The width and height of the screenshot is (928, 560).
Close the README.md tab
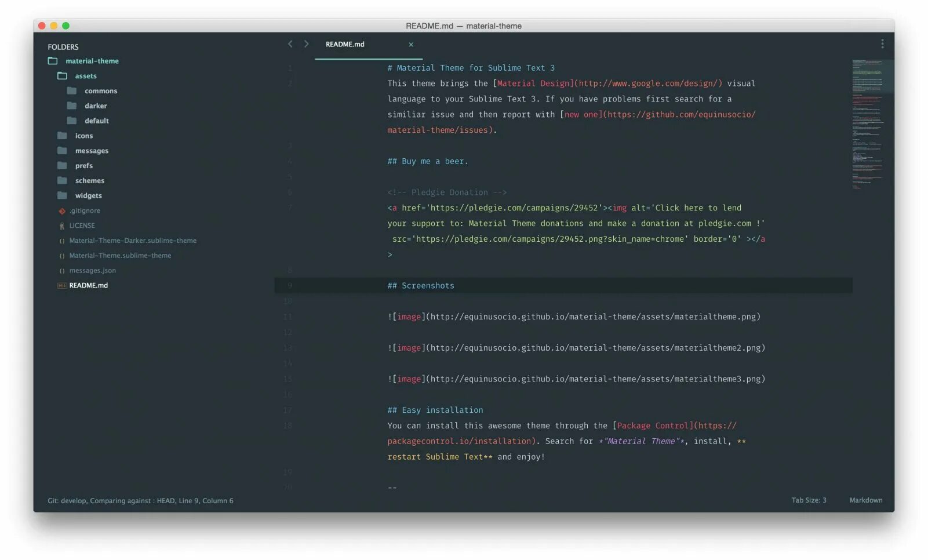[411, 45]
